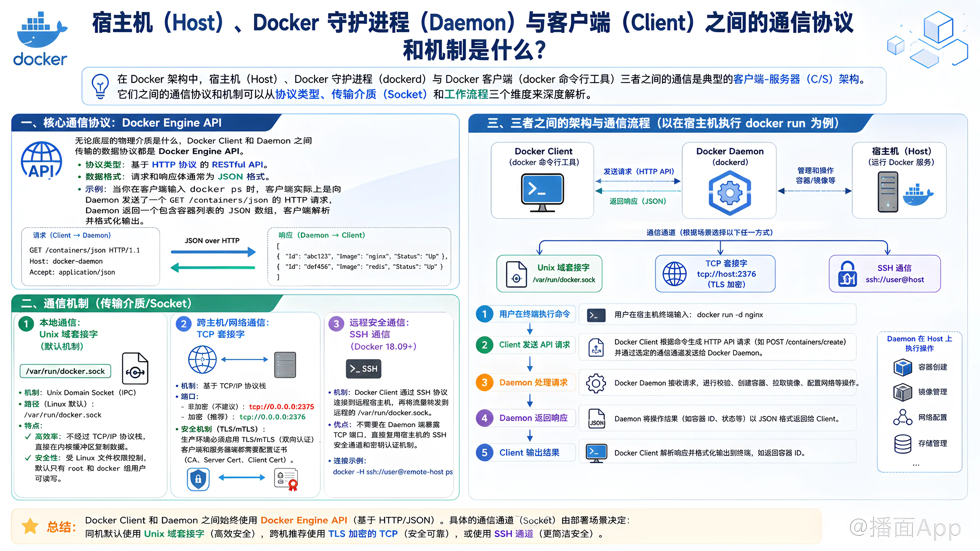Click the 管理和操作 容器/镜像等 label
The height and width of the screenshot is (551, 980).
click(x=815, y=175)
